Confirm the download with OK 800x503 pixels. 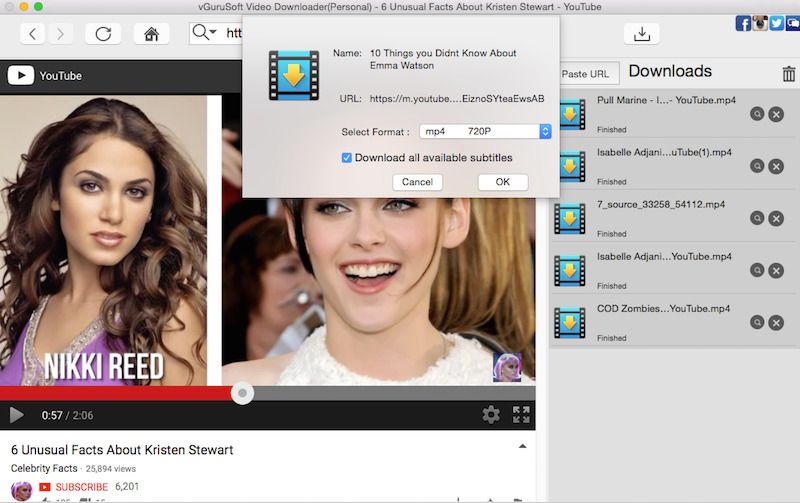502,182
